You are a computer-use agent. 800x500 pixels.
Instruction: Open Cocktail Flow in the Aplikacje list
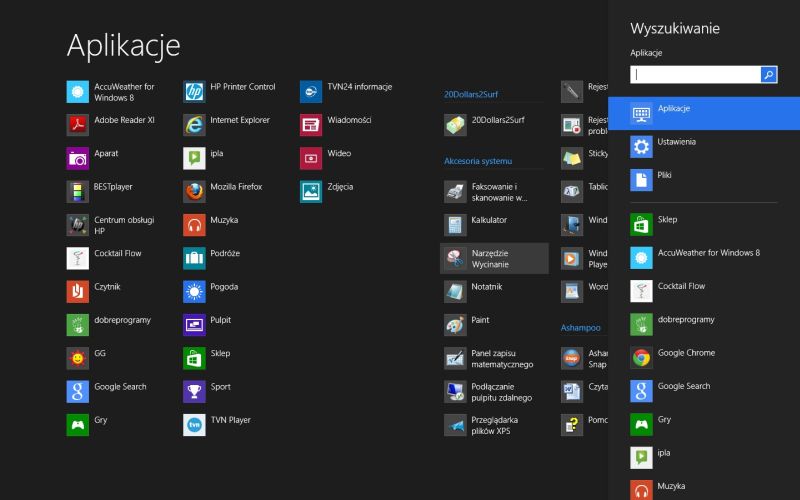(x=104, y=258)
